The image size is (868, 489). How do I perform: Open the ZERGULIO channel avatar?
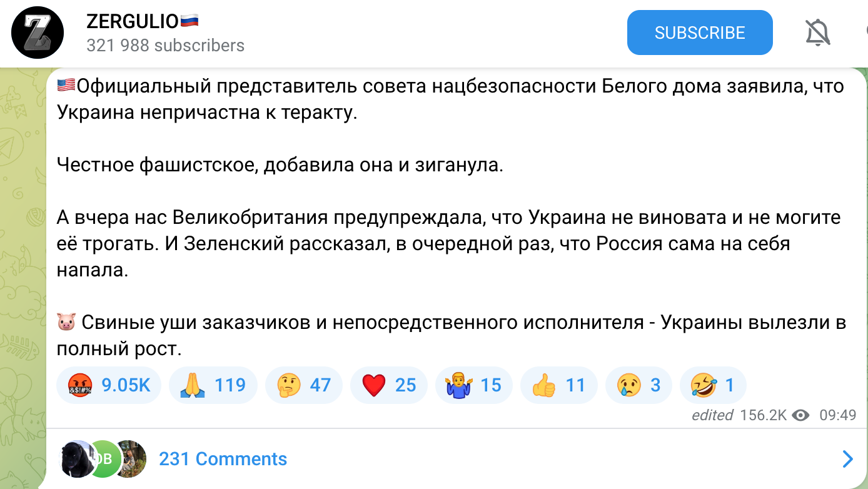[38, 33]
